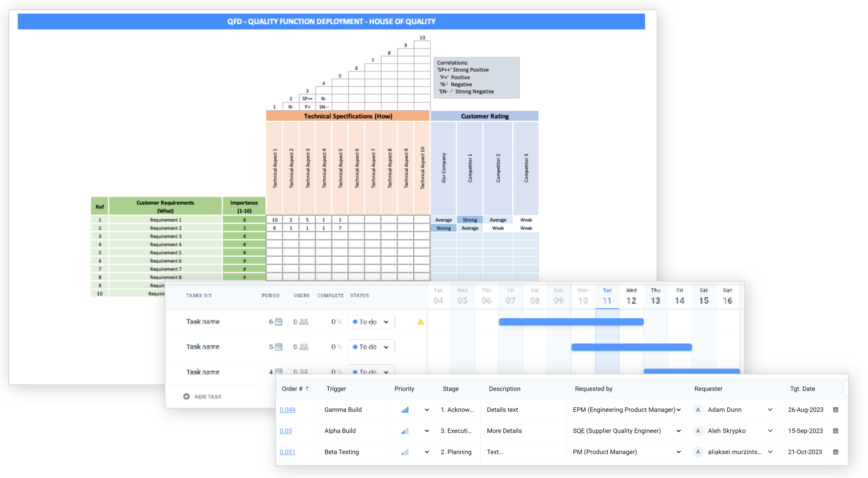This screenshot has height=478, width=868.
Task: Expand priority dropdown in Beta Testing row
Action: [x=427, y=452]
